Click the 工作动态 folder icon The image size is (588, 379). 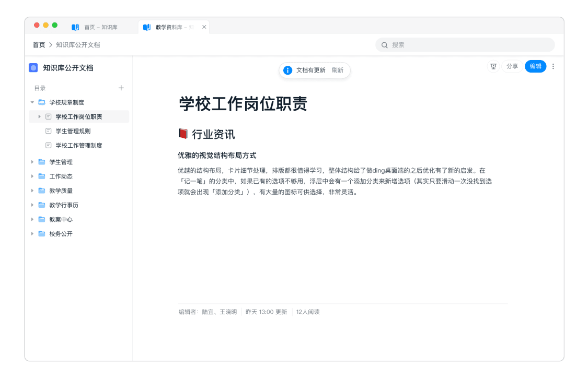coord(42,176)
